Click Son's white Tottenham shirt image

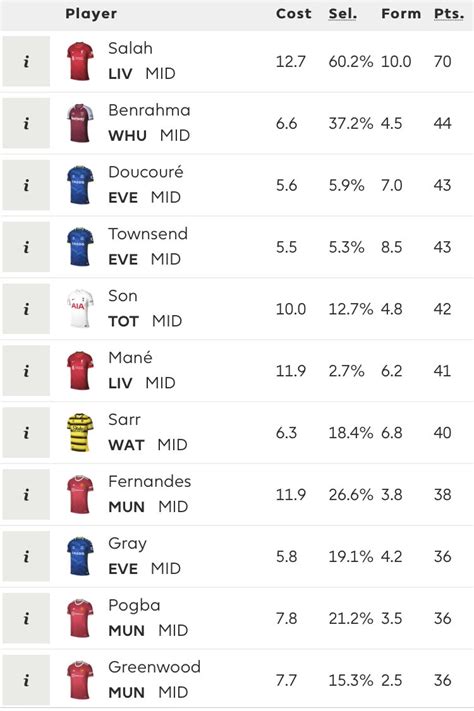click(80, 309)
